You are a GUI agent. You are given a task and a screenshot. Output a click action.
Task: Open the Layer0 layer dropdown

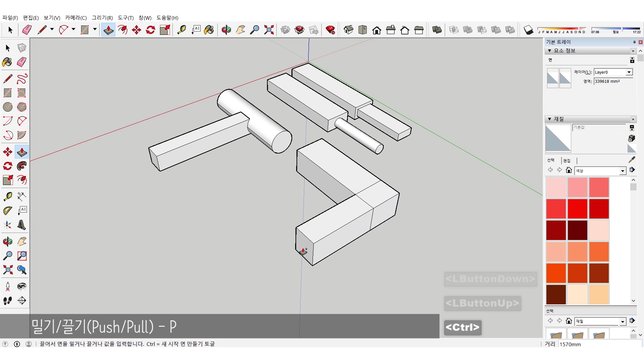pyautogui.click(x=629, y=72)
